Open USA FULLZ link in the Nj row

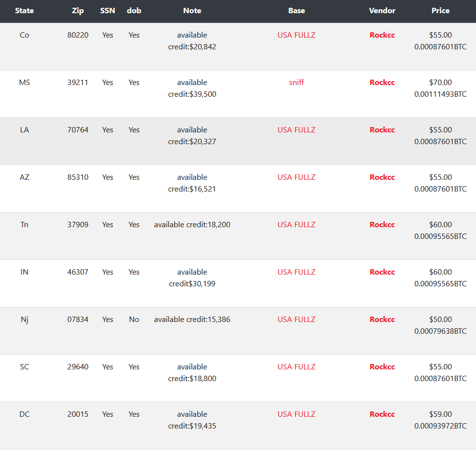(297, 320)
